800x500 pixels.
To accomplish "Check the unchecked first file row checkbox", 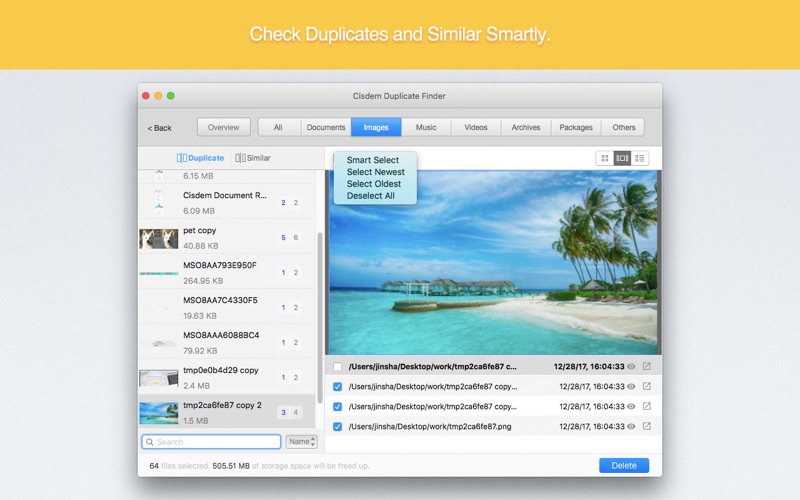I will click(337, 367).
